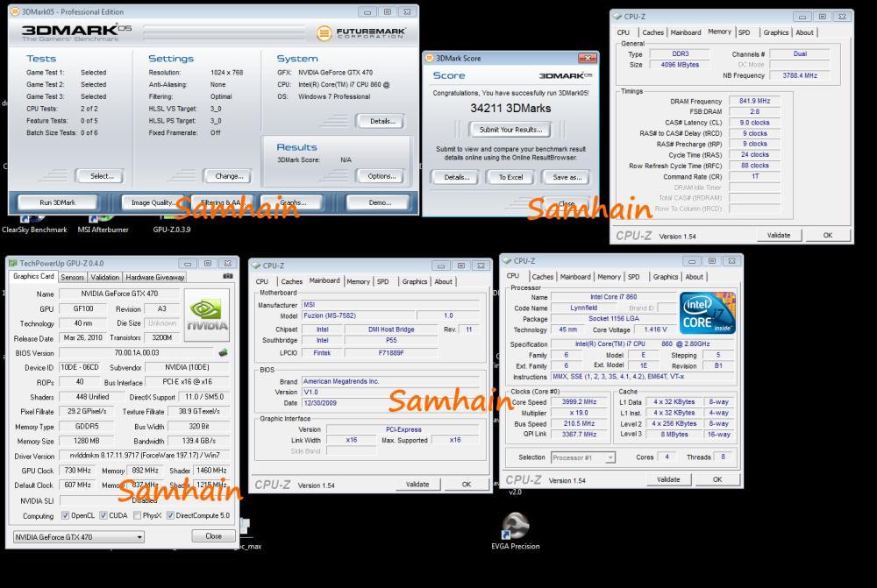This screenshot has width=877, height=588.
Task: Click the Select tests button
Action: click(101, 176)
